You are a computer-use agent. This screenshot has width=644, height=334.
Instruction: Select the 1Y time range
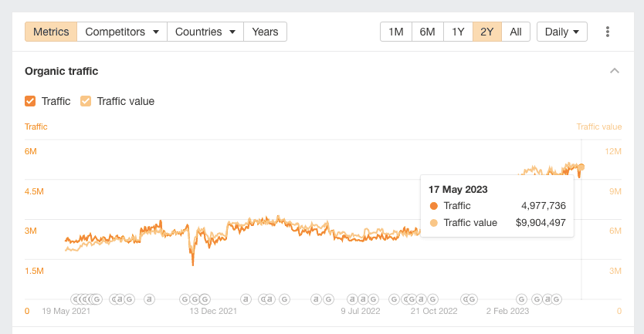458,32
